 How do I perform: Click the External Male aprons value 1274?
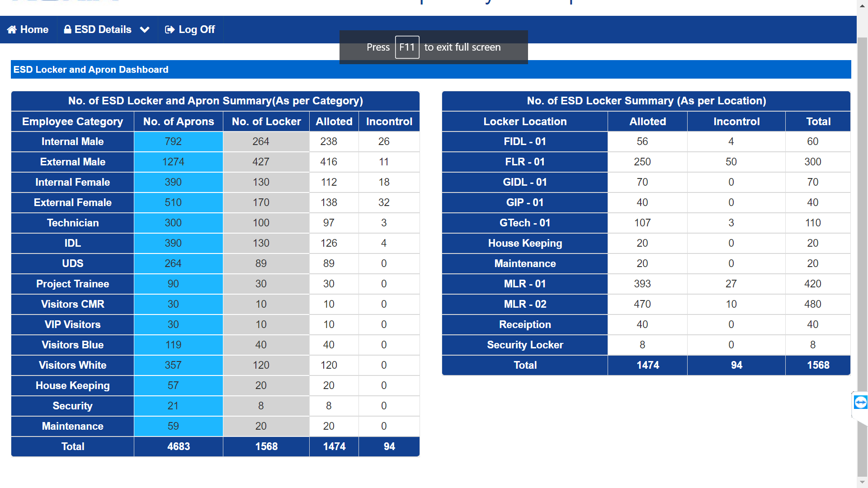pos(173,162)
